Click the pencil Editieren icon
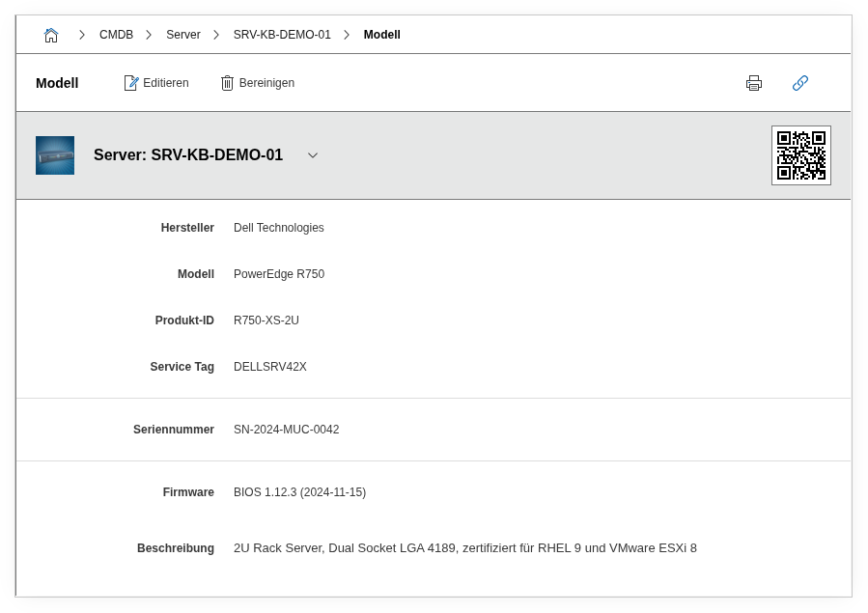Screen dimensions: 868x613 click(x=131, y=83)
